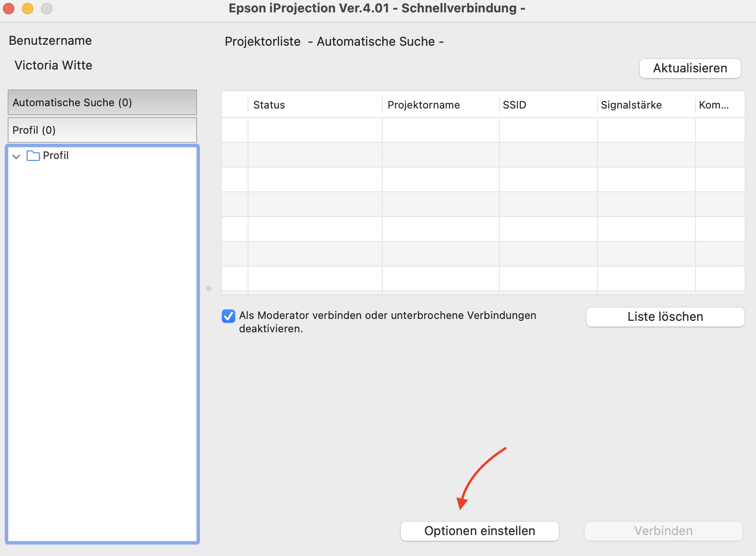Click the grey disabled zoom window button

47,9
